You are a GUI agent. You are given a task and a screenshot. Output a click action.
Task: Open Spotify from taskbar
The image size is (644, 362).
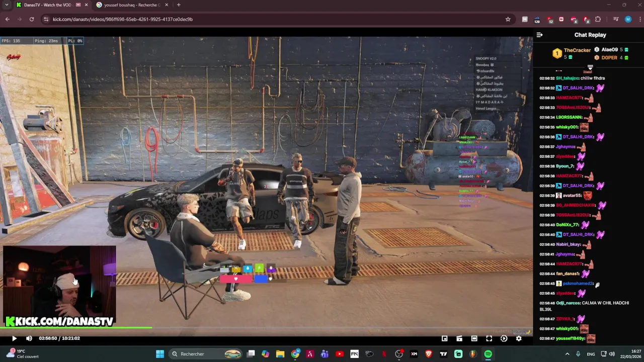pos(488,354)
